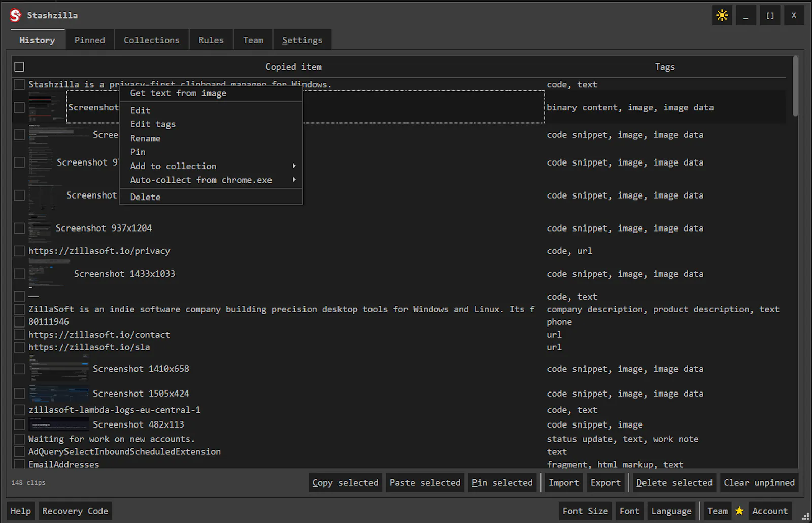Check the box for https://zillasoft.io/contact row
This screenshot has height=523, width=812.
click(19, 335)
